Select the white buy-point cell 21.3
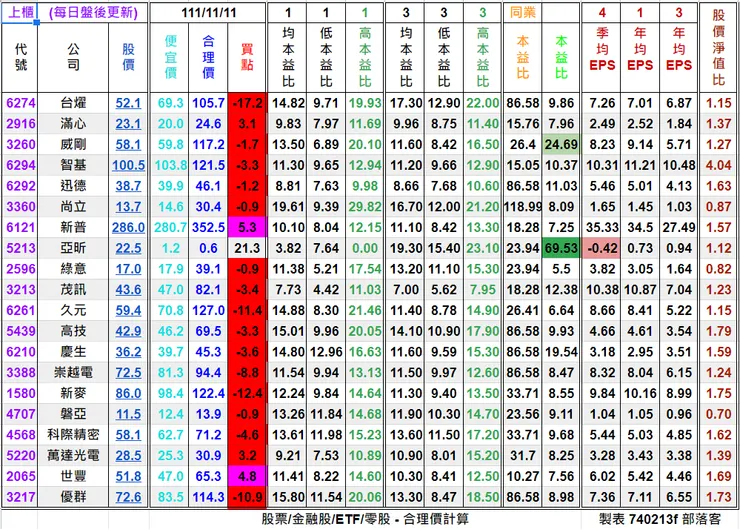The width and height of the screenshot is (740, 530). (247, 248)
